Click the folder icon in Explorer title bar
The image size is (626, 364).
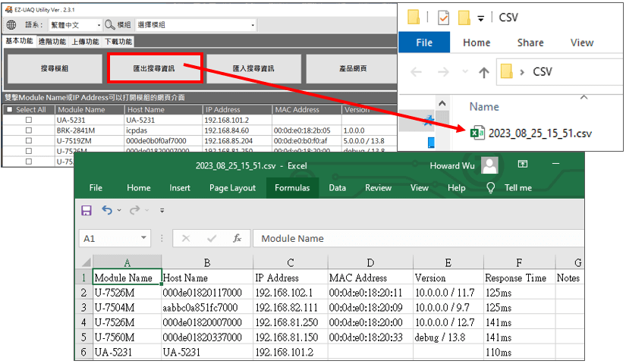[414, 17]
